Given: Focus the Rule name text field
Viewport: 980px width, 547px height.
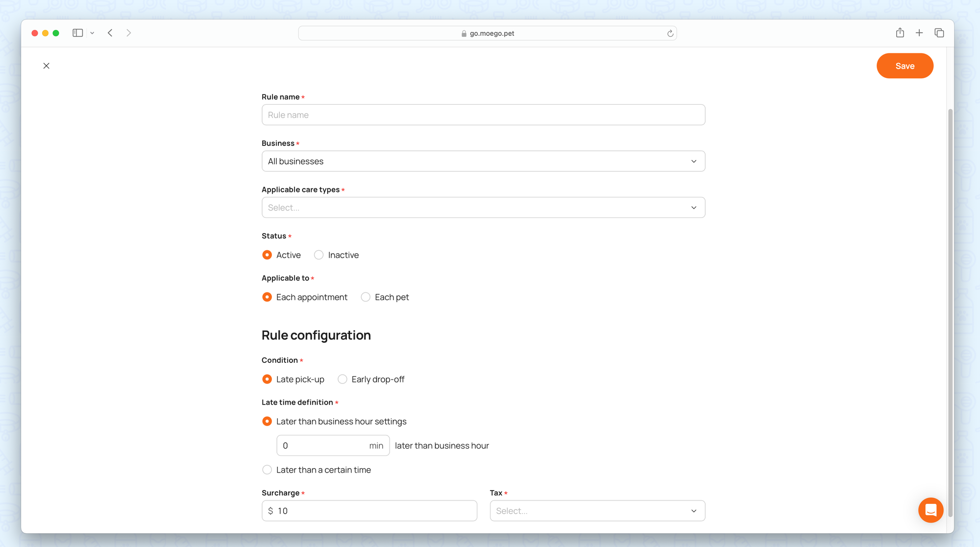Looking at the screenshot, I should click(x=483, y=115).
